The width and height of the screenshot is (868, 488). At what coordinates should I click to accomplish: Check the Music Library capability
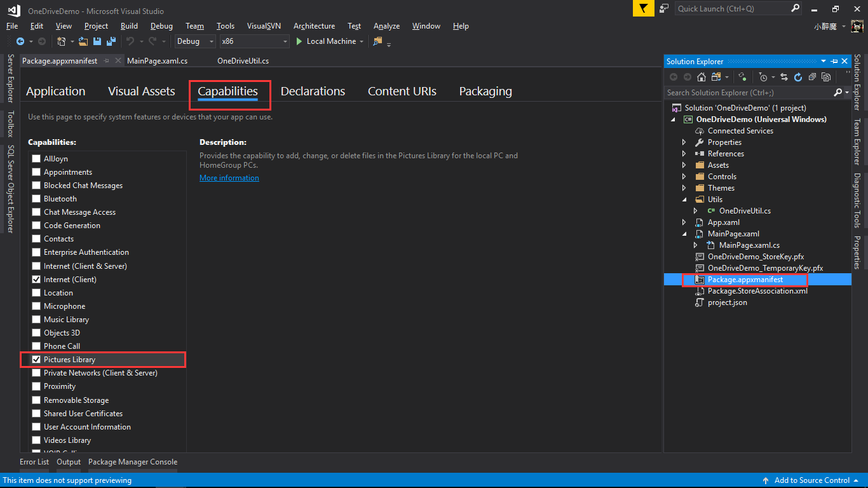click(36, 320)
